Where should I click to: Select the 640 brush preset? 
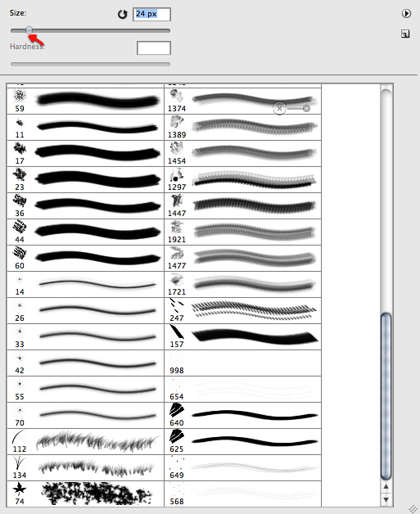(x=242, y=415)
